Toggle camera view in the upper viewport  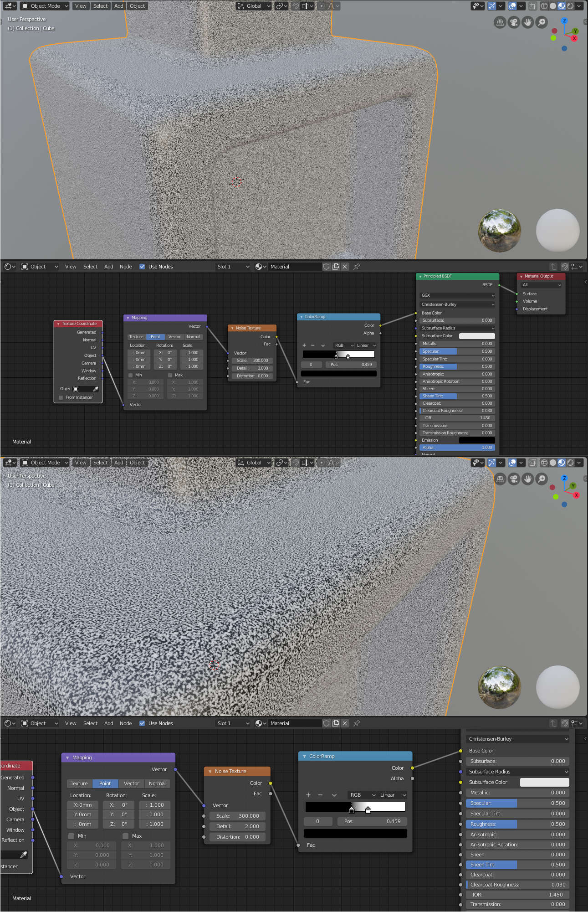[x=514, y=22]
